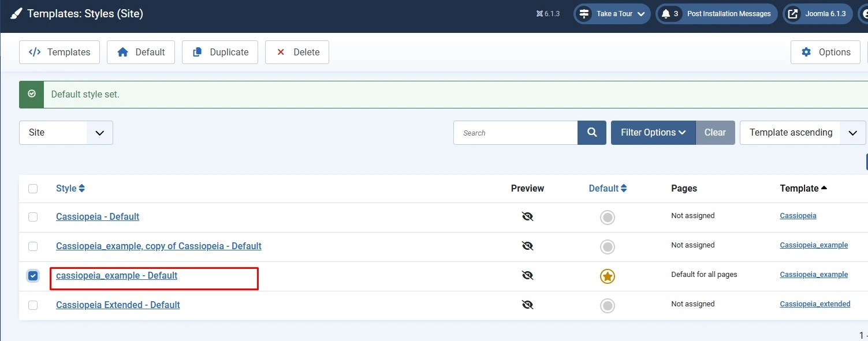Open the cassiopeia_example - Default style
Image resolution: width=868 pixels, height=341 pixels.
pyautogui.click(x=117, y=276)
